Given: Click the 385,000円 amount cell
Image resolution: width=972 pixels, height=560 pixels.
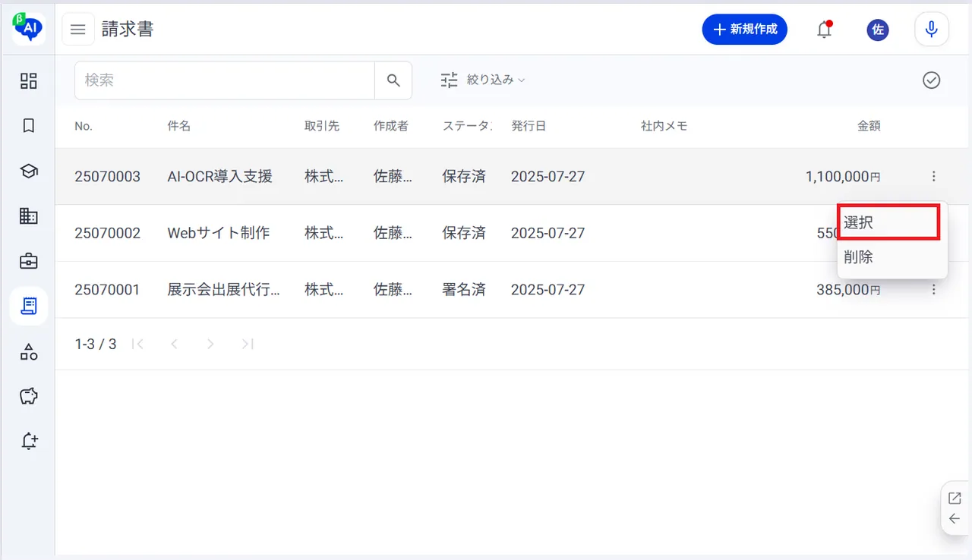Looking at the screenshot, I should pos(849,289).
